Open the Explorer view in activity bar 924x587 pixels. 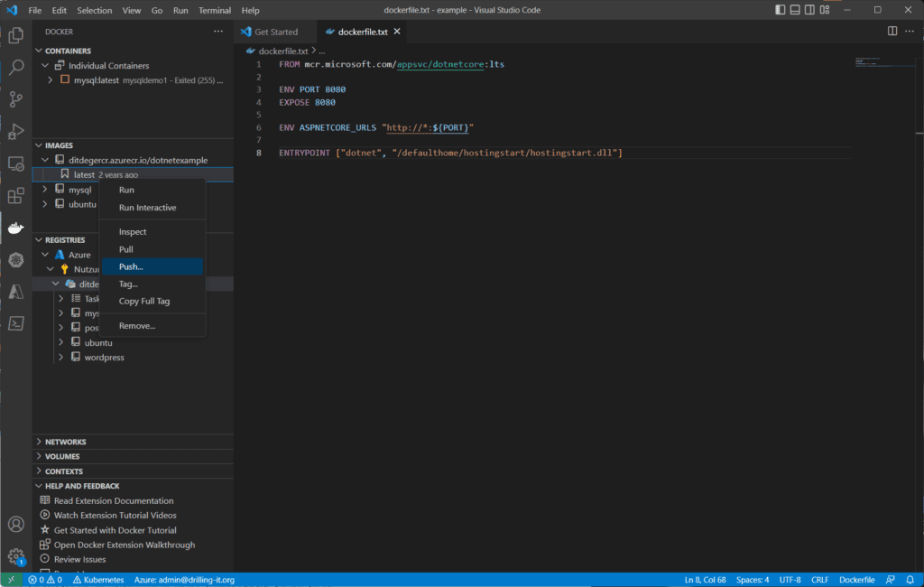[x=16, y=35]
